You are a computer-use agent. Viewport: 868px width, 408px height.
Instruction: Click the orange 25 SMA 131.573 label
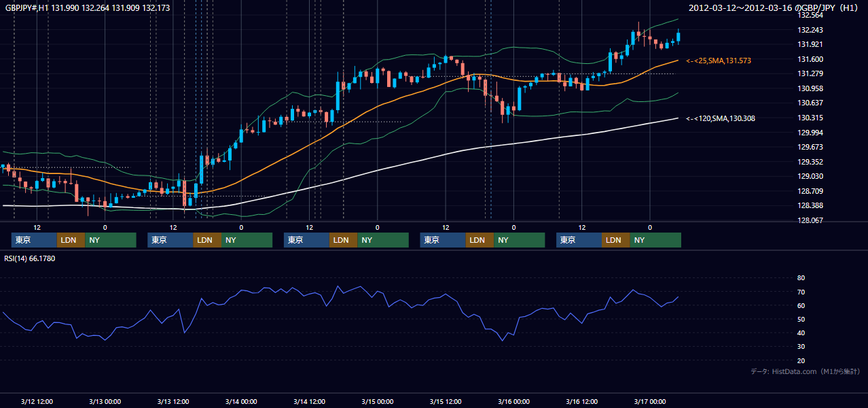click(x=719, y=61)
